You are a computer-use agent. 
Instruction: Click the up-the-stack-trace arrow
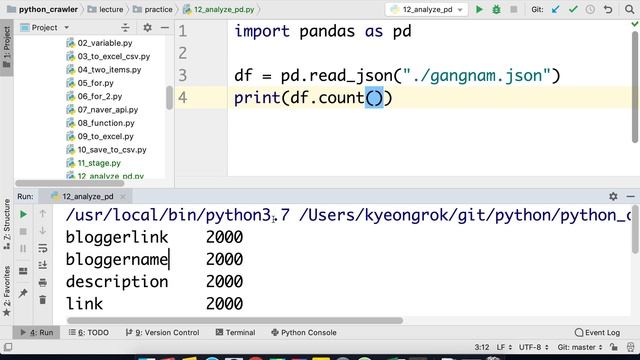coord(42,213)
